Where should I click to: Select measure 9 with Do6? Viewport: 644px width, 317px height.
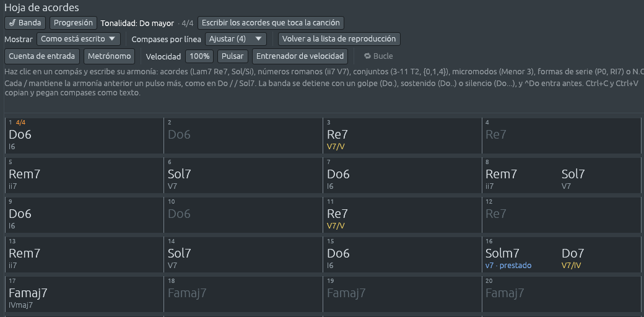[85, 215]
